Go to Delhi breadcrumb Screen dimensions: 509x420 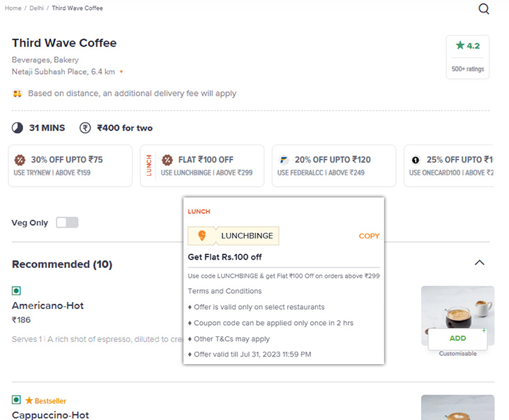pos(36,8)
